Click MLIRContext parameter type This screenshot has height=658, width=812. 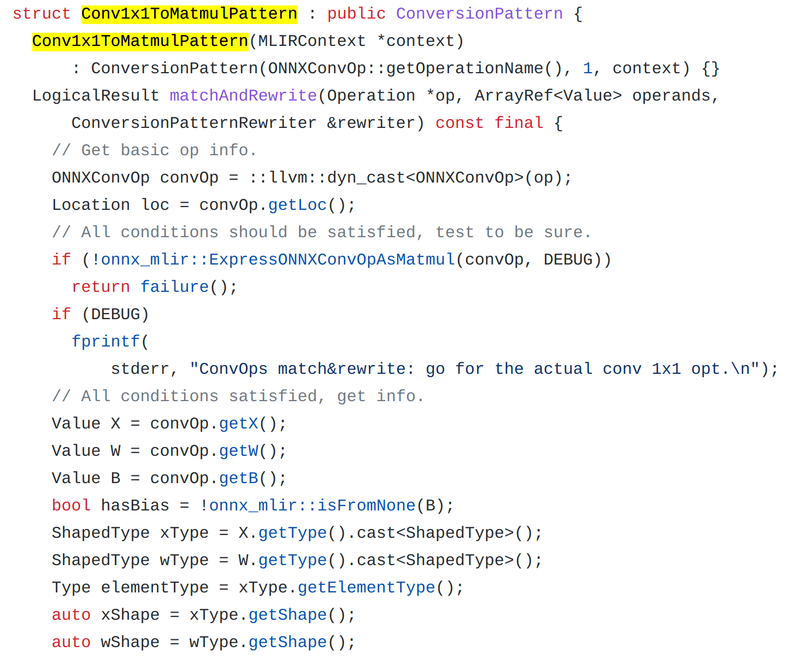pos(311,41)
